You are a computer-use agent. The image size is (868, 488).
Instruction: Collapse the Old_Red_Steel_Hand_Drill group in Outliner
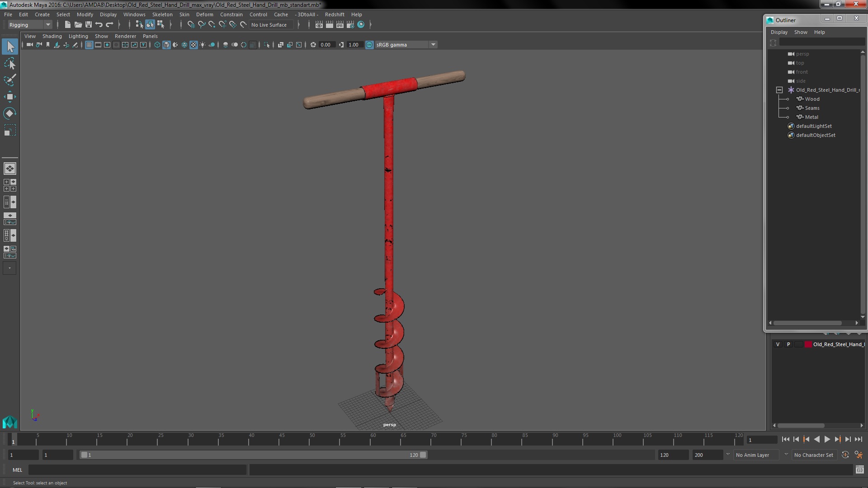click(779, 90)
